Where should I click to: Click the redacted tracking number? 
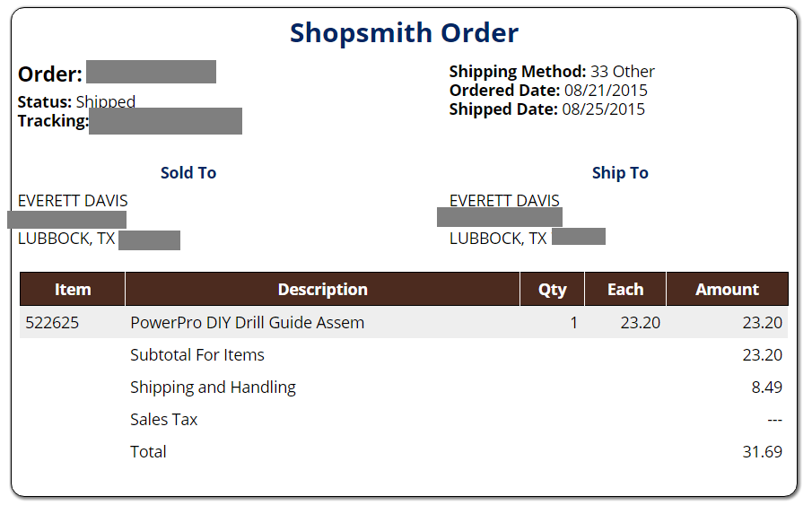click(165, 121)
